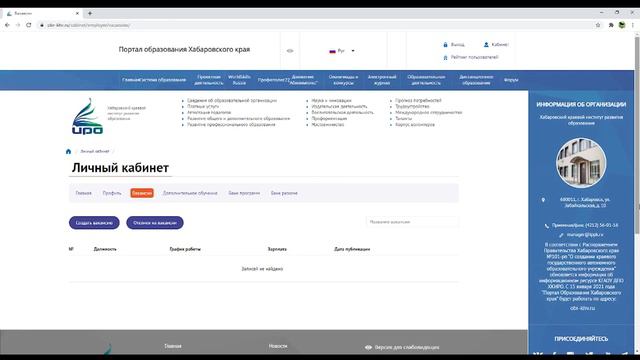Click the Выход logout link

pyautogui.click(x=458, y=44)
